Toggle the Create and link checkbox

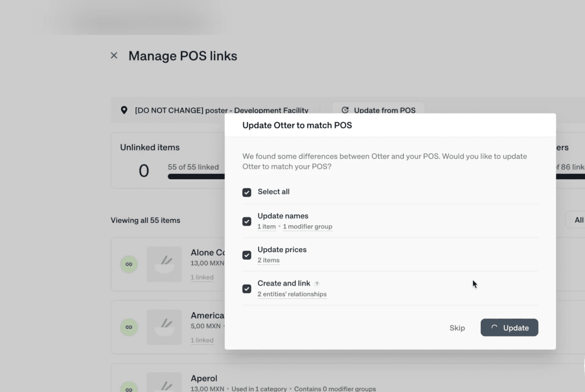tap(247, 289)
